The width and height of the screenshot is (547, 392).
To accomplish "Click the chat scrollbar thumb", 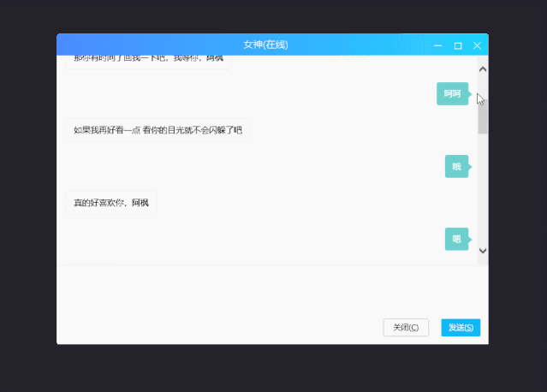I will tap(483, 116).
